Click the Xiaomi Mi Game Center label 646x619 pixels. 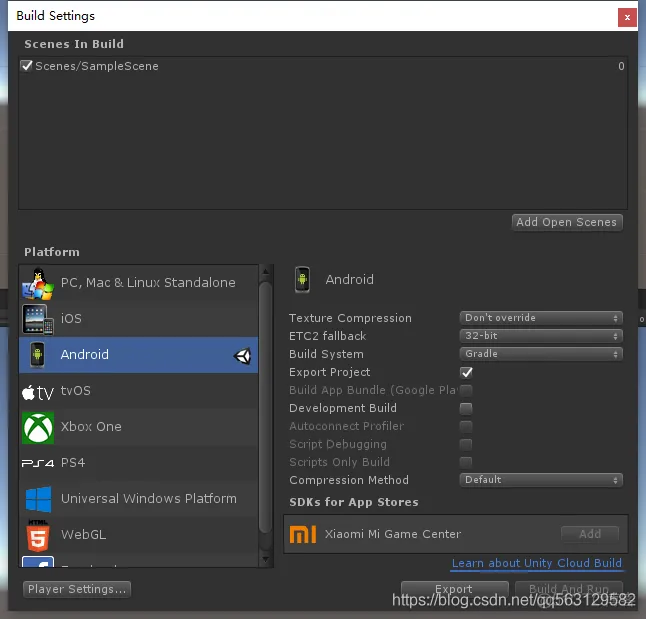coord(393,535)
